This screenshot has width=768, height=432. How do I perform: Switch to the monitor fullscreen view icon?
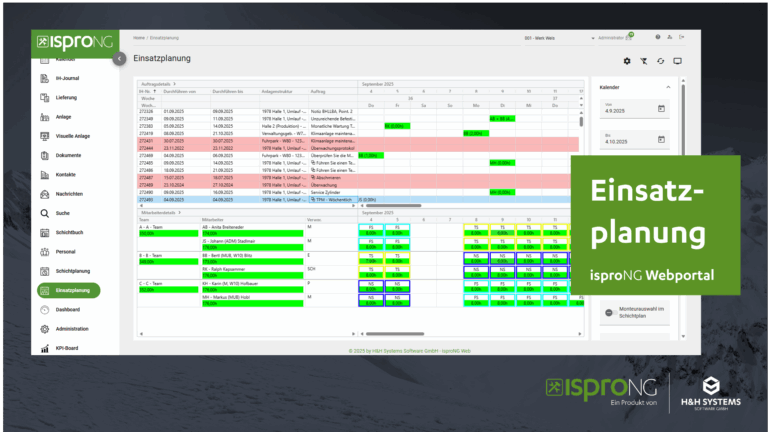(677, 61)
